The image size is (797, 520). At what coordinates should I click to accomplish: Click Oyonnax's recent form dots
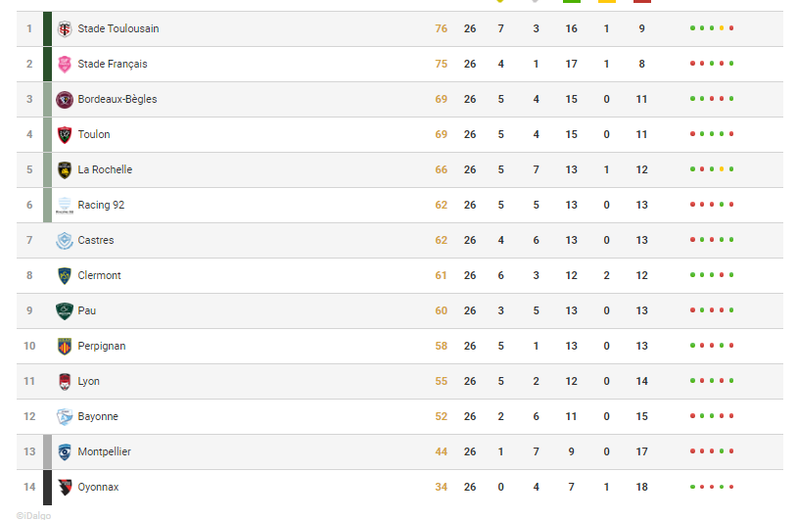[712, 487]
